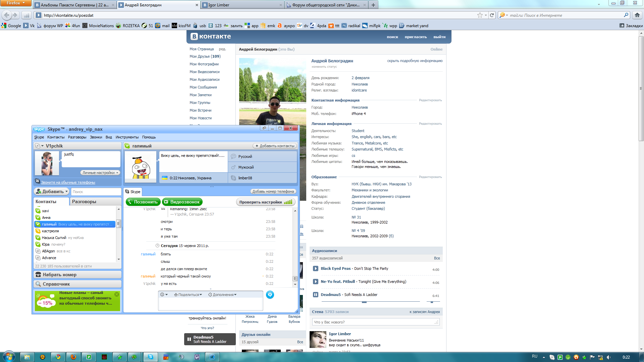Open Мои Друзья in VK sidebar
Viewport: 644px width, 362px height.
point(205,56)
